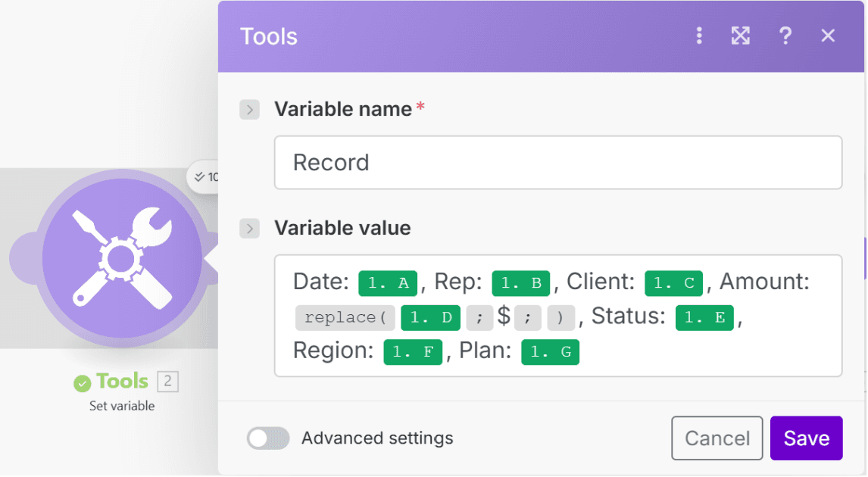This screenshot has height=477, width=868.
Task: Click the green checkmark status icon
Action: (82, 384)
